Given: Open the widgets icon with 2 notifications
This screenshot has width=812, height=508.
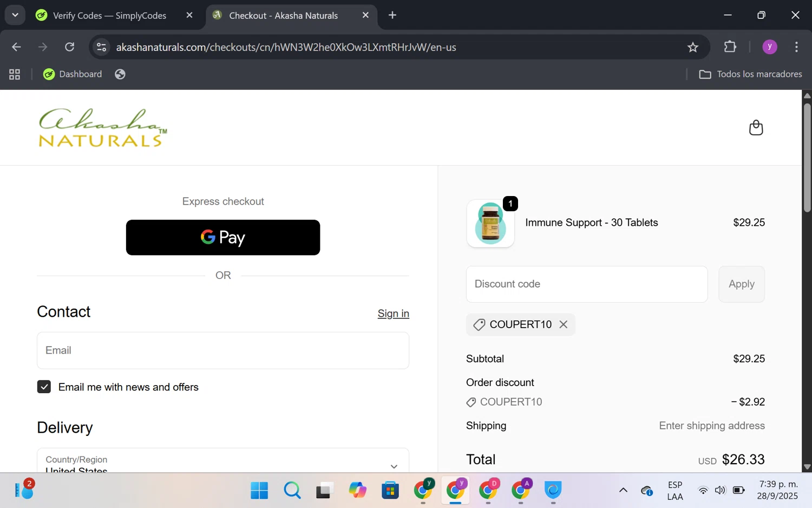Looking at the screenshot, I should pos(24,490).
